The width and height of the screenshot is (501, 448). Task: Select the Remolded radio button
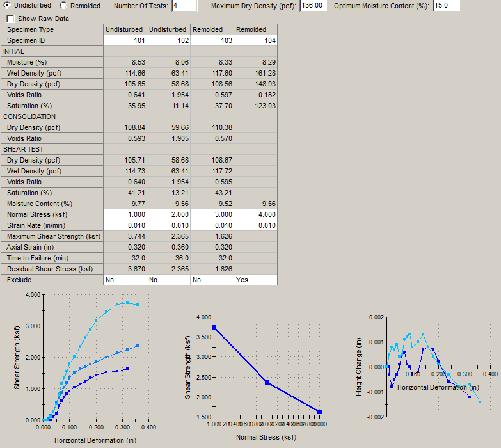pyautogui.click(x=63, y=6)
